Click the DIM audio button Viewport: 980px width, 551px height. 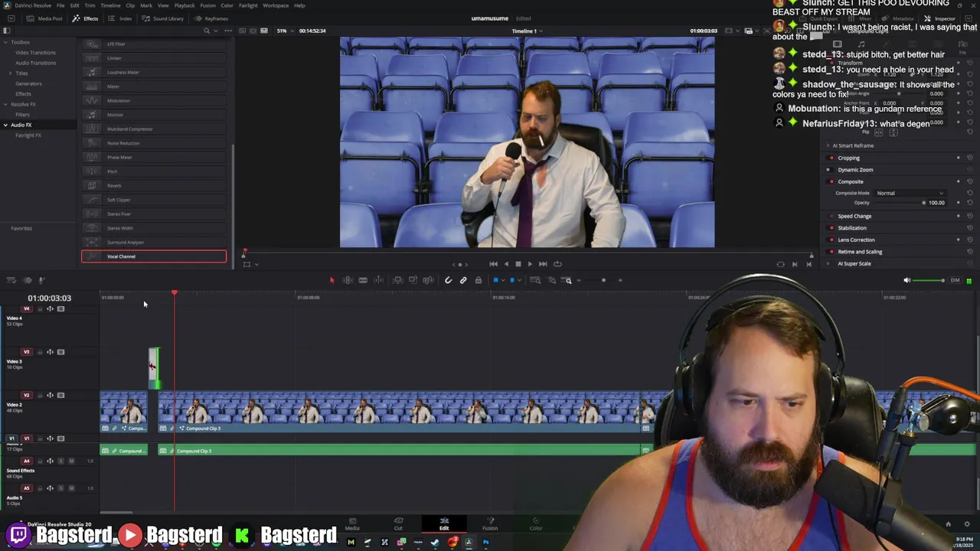[x=955, y=280]
